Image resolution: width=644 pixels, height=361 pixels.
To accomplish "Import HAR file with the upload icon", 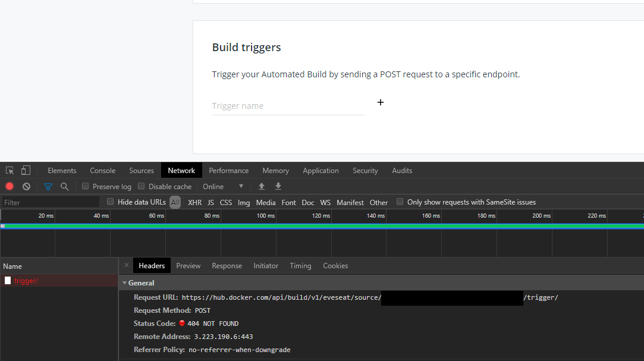I will click(x=261, y=186).
